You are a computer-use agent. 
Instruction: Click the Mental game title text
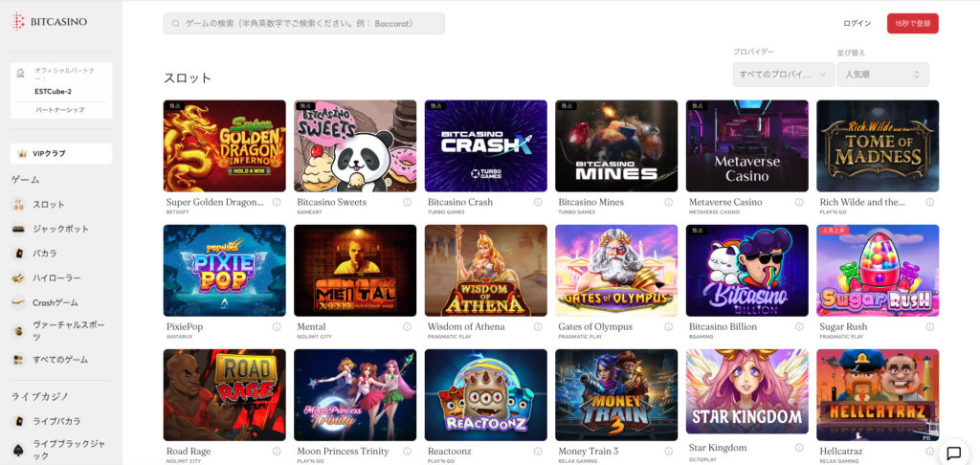[x=311, y=326]
